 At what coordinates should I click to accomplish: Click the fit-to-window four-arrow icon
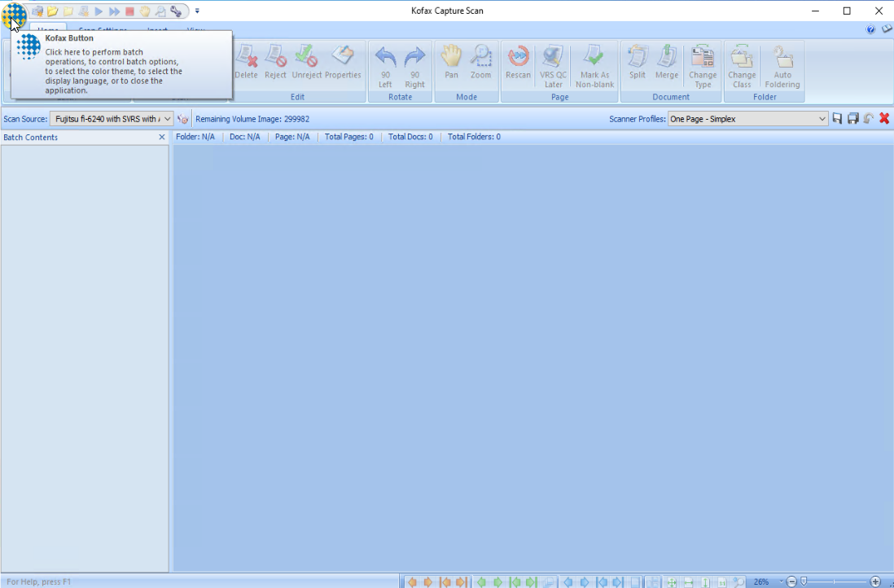pos(672,582)
